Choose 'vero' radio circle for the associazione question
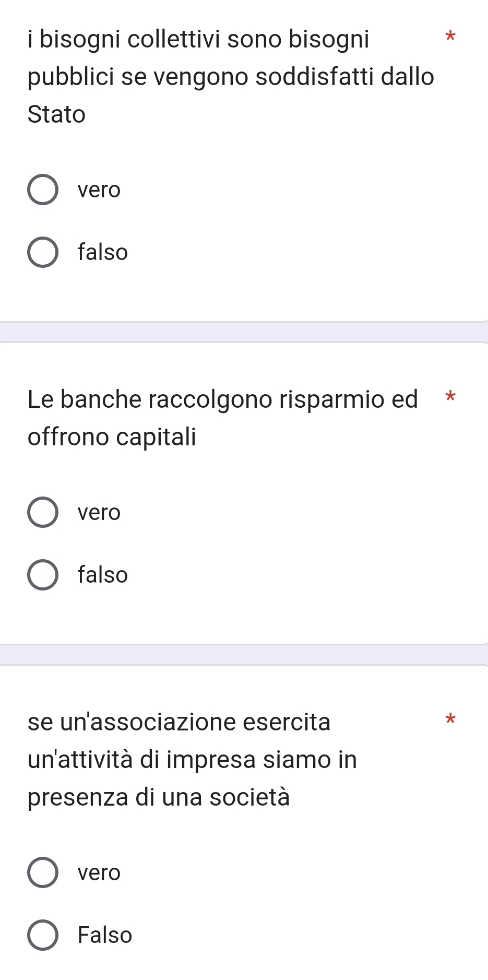Image resolution: width=488 pixels, height=980 pixels. click(x=43, y=872)
